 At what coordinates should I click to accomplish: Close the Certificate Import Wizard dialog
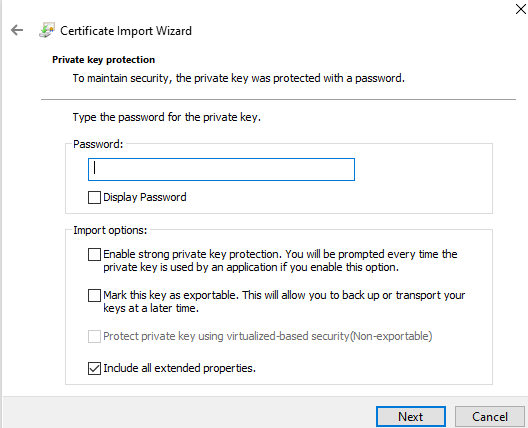[521, 9]
